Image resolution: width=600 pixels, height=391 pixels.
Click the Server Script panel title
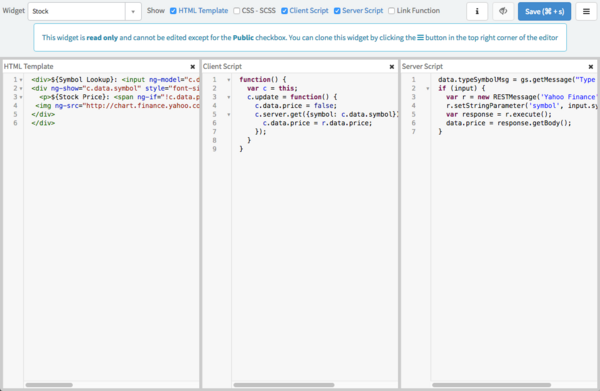(x=422, y=67)
